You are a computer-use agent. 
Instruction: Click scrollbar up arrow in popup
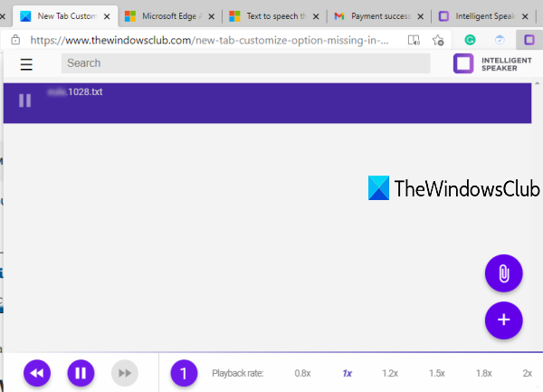[537, 83]
